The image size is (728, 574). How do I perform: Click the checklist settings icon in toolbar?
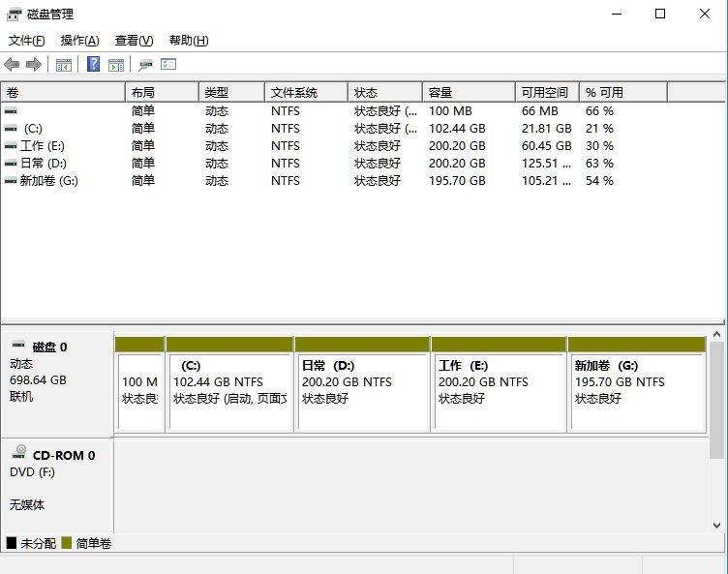(x=168, y=65)
